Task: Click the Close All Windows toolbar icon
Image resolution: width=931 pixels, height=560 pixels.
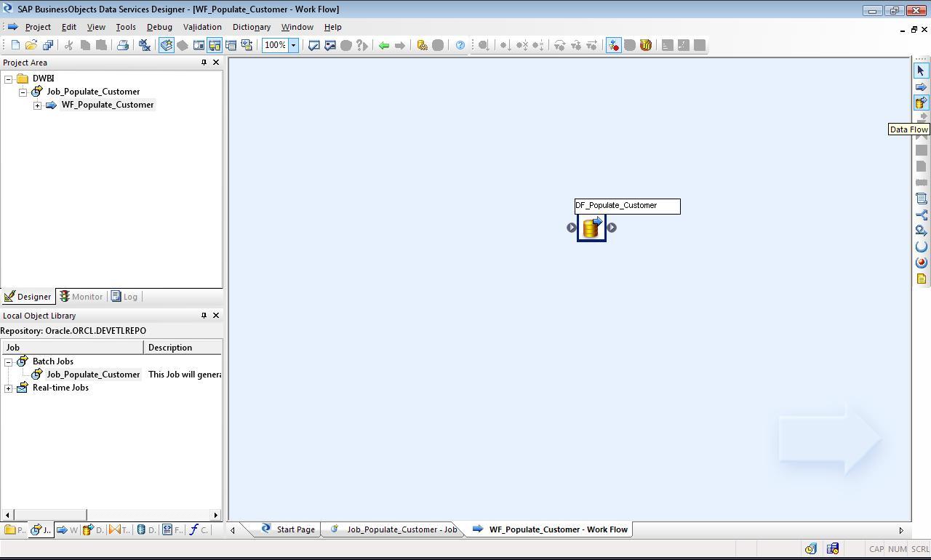Action: tap(145, 45)
